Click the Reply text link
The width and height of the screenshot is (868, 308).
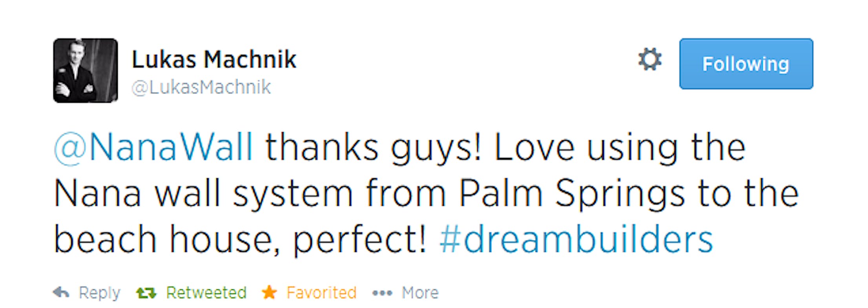click(x=99, y=293)
